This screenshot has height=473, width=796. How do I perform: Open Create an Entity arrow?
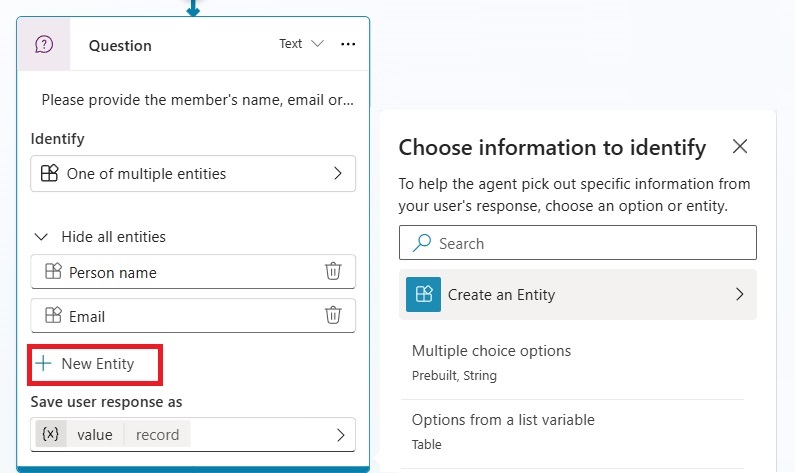[x=740, y=294]
